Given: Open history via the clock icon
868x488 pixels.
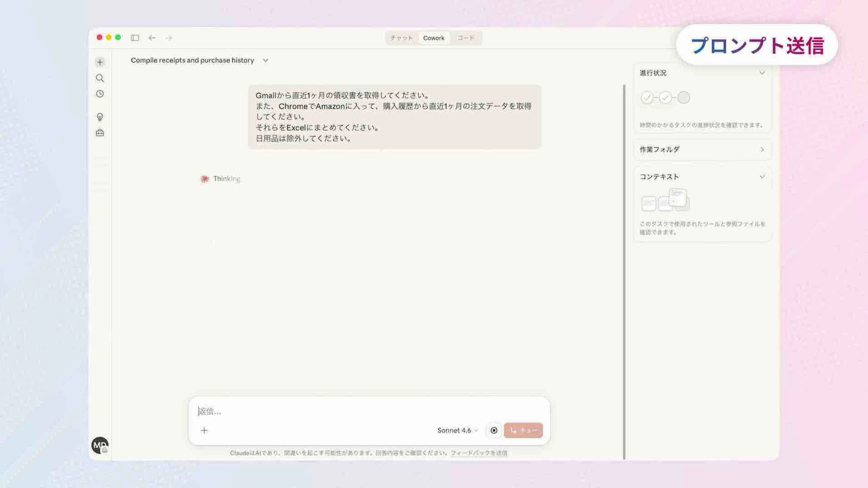Looking at the screenshot, I should pos(100,94).
